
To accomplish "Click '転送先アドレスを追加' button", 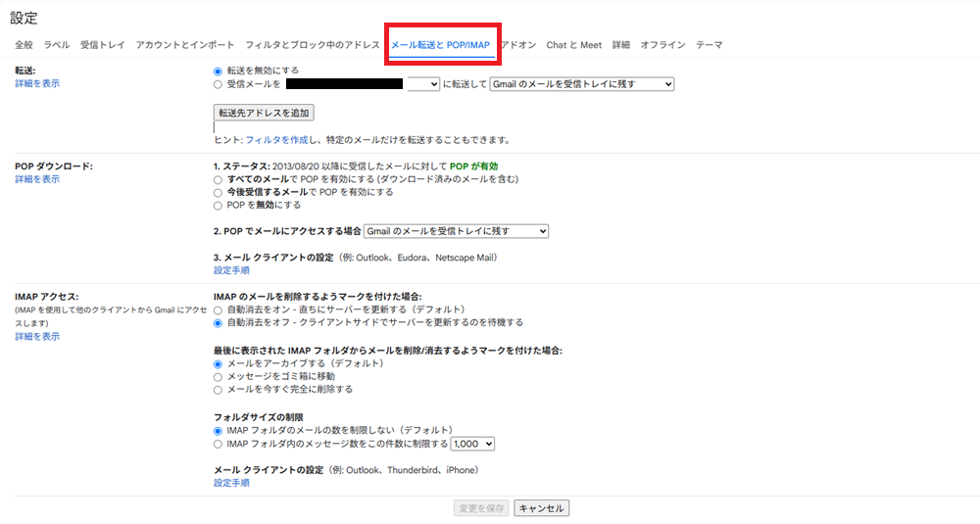I will click(x=264, y=113).
